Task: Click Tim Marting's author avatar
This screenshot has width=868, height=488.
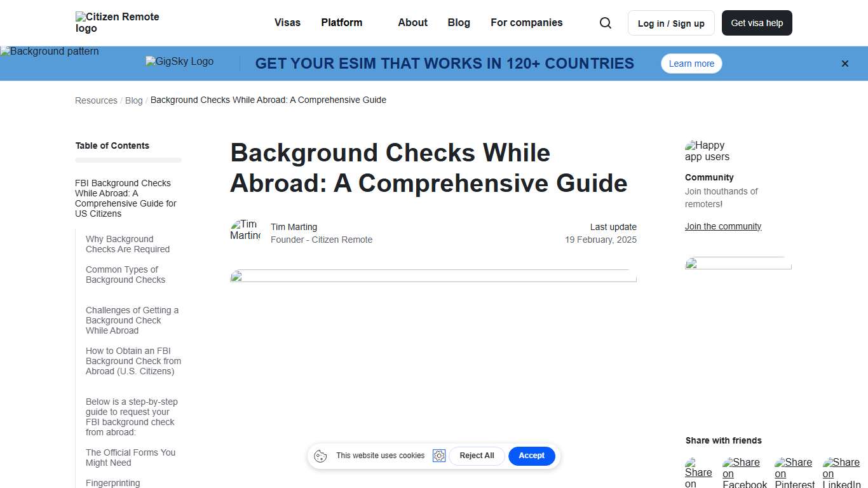Action: pos(245,231)
